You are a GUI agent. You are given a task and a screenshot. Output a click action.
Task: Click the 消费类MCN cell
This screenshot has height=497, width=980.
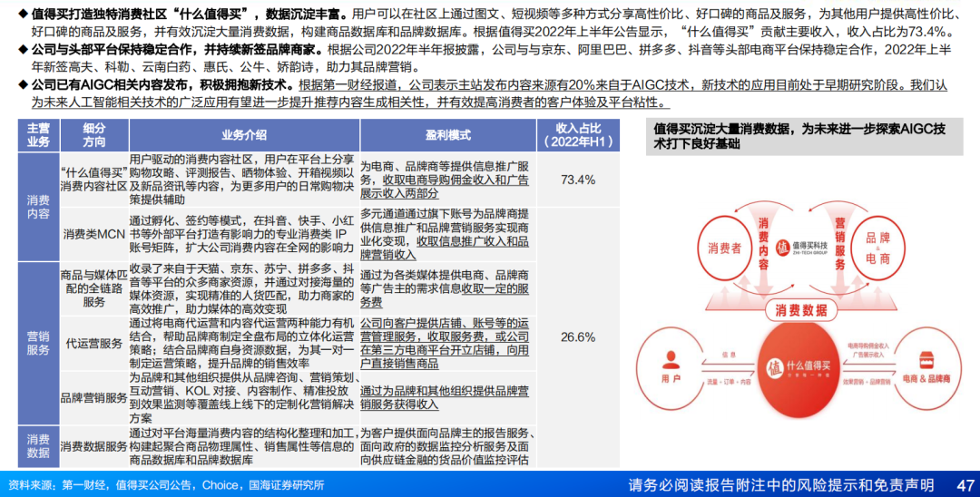(x=94, y=234)
